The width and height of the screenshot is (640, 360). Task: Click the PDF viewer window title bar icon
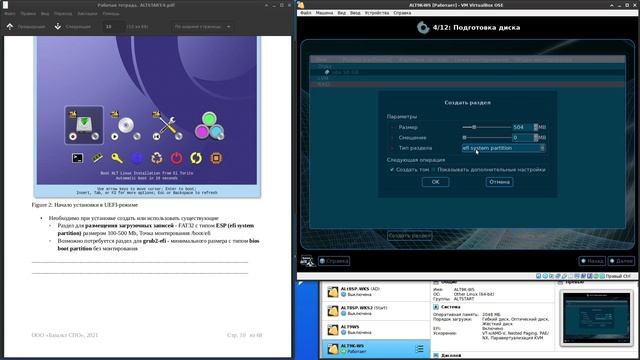tap(5, 5)
